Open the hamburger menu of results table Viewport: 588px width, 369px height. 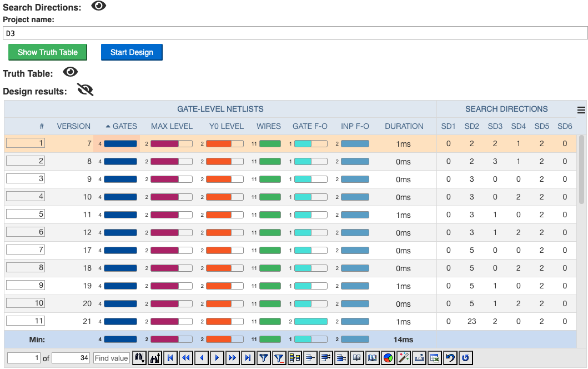click(x=581, y=110)
